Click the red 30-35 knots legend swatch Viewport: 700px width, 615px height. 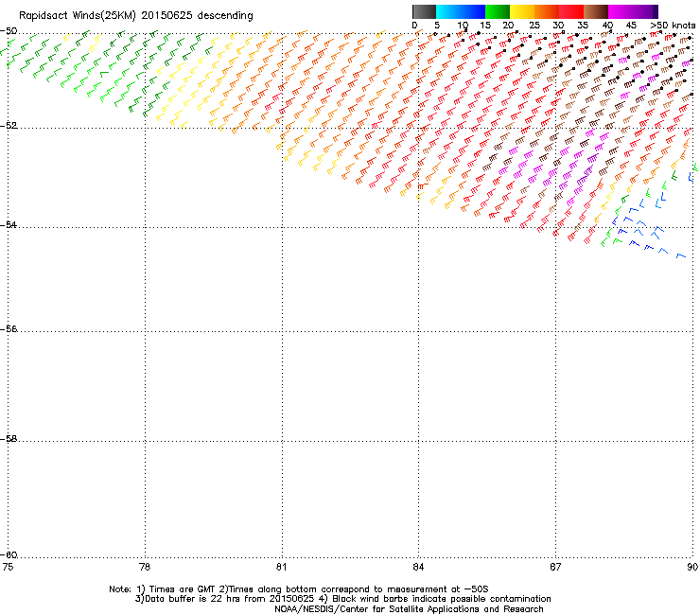[571, 11]
